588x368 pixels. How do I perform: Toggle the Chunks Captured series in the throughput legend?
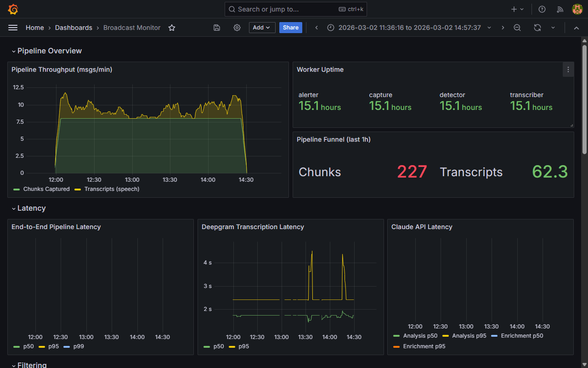click(x=45, y=189)
